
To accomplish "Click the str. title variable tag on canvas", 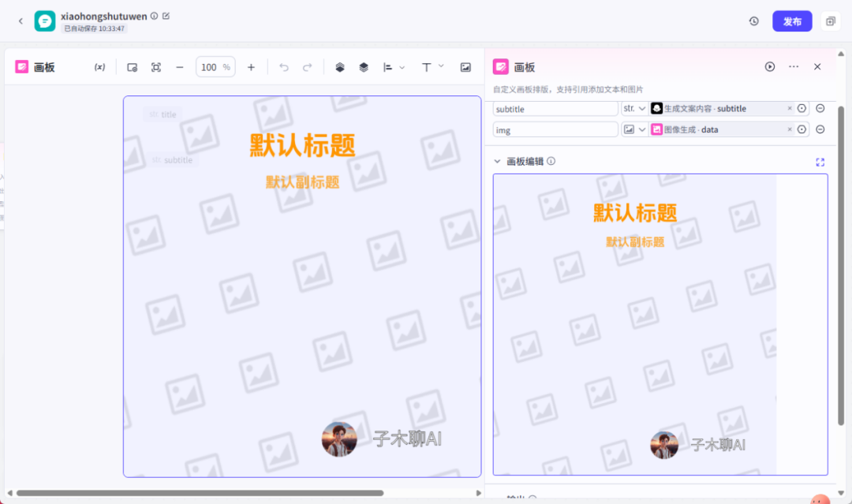I will coord(163,114).
